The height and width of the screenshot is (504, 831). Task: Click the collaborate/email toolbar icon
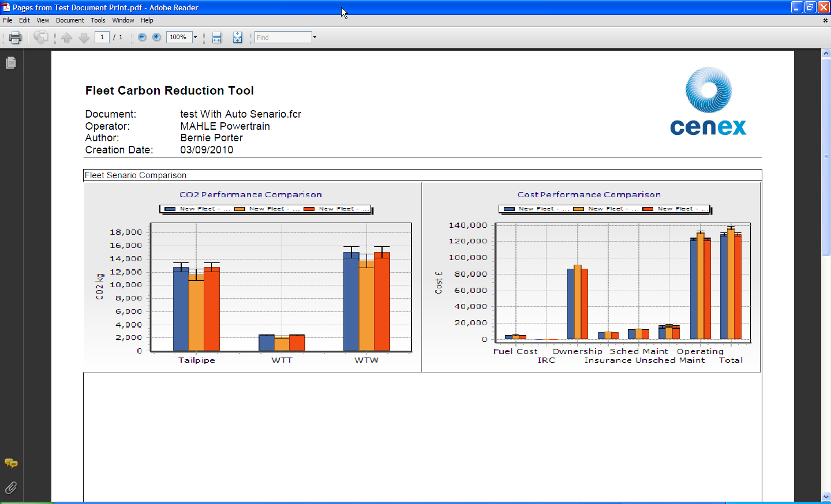(x=41, y=37)
